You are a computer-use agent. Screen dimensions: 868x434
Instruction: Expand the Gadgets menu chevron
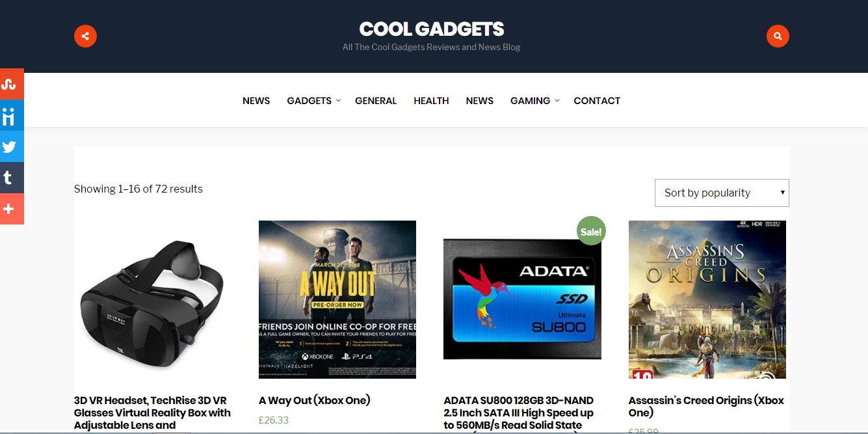click(339, 101)
